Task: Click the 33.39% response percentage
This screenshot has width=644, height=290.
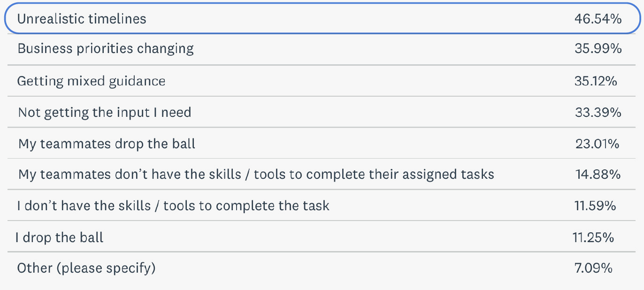Action: click(598, 112)
